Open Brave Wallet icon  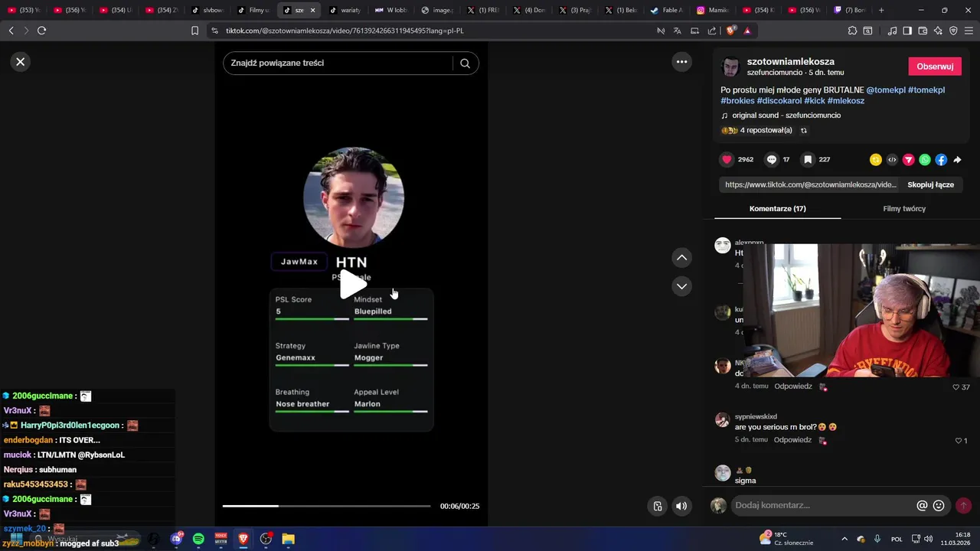923,31
